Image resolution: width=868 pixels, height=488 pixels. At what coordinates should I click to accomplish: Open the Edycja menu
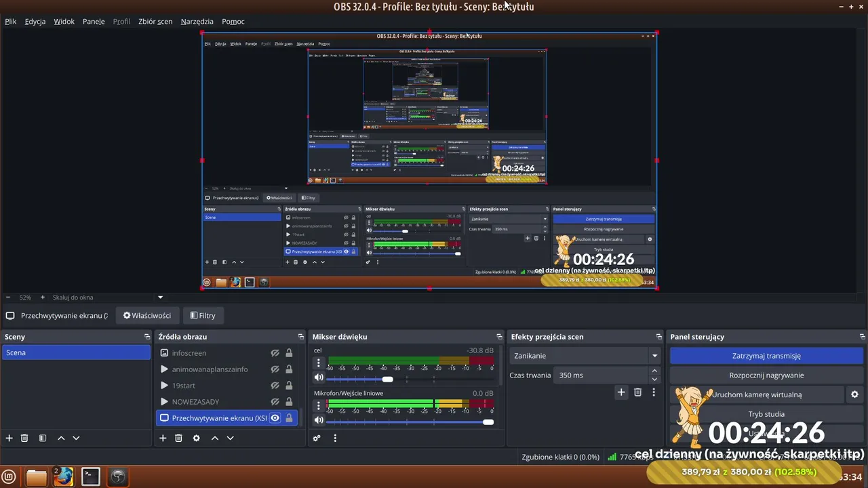click(x=35, y=21)
